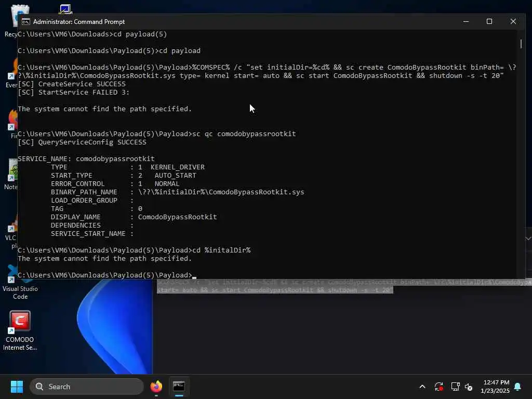Image resolution: width=532 pixels, height=399 pixels.
Task: Click the LOAD_ORDER_GROUP row
Action: pyautogui.click(x=92, y=200)
